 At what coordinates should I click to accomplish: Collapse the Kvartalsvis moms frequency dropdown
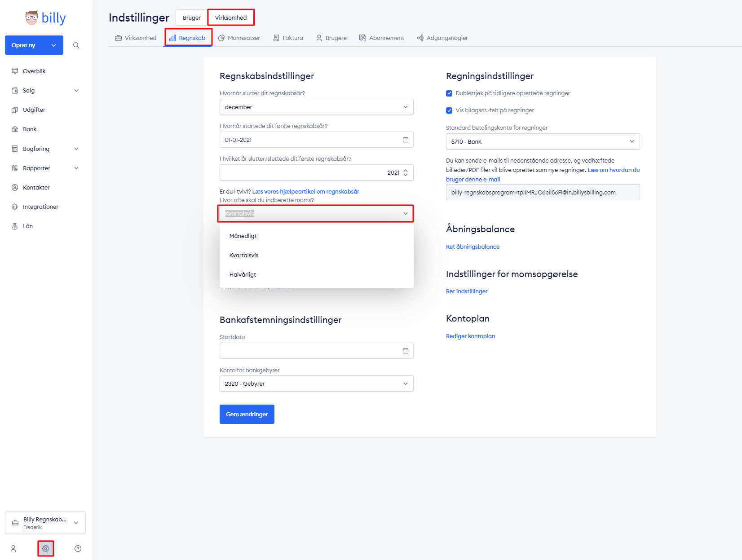[317, 214]
